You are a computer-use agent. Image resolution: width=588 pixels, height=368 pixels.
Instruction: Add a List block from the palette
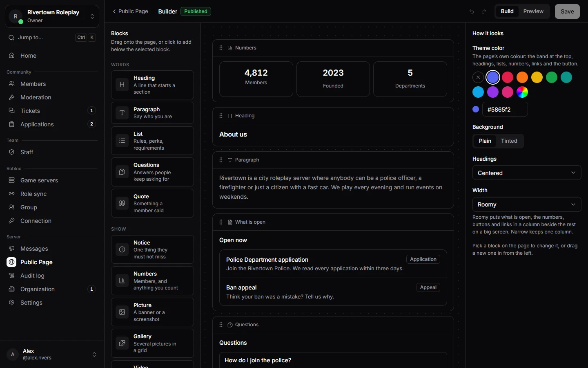(152, 141)
